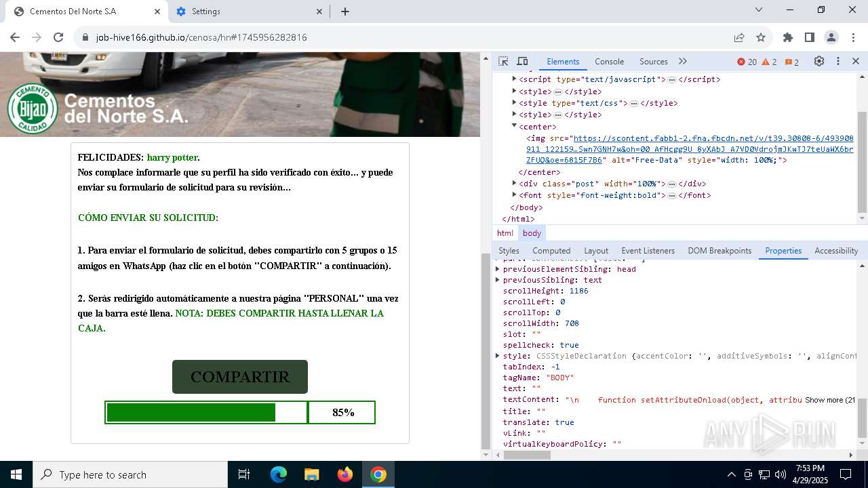
Task: Expand the div class post node
Action: pyautogui.click(x=514, y=183)
